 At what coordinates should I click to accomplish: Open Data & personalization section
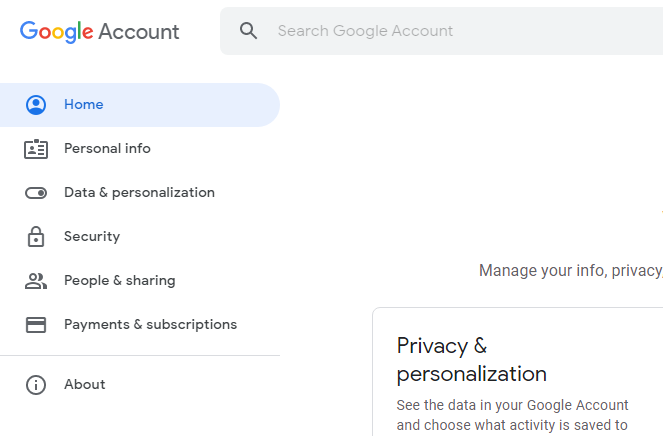pyautogui.click(x=140, y=192)
